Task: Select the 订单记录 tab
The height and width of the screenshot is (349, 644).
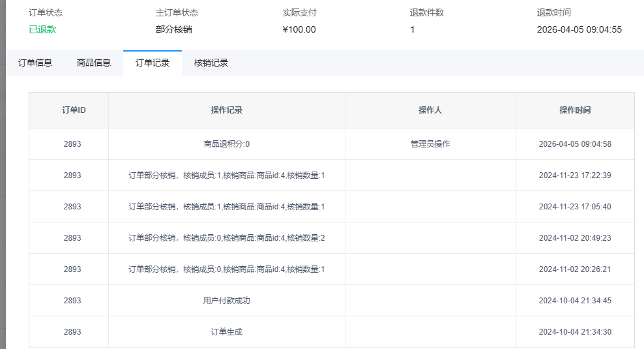Action: click(153, 63)
